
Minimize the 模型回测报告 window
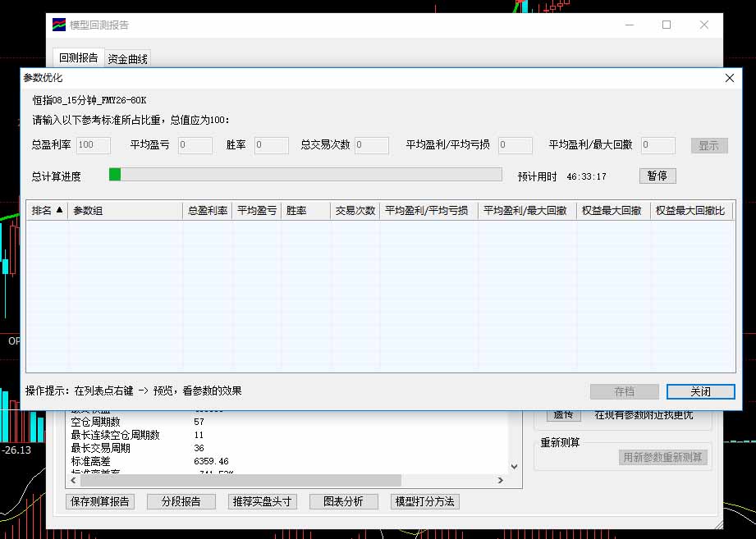(x=629, y=25)
